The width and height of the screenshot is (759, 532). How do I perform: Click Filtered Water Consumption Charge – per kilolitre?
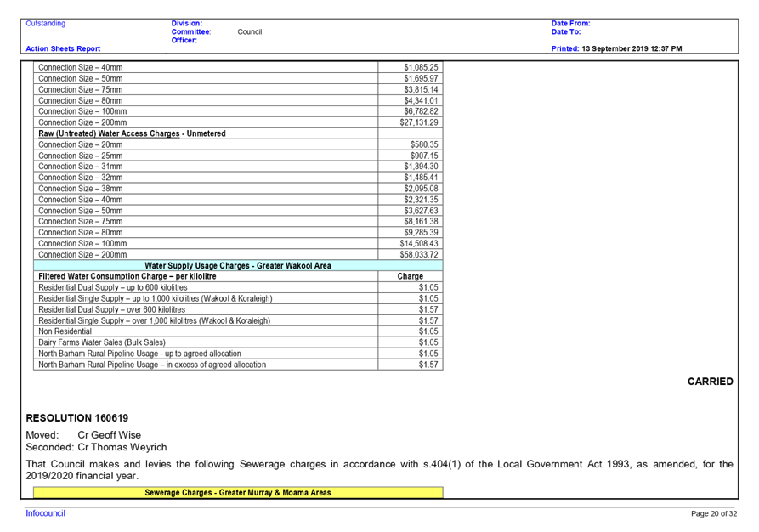pos(127,276)
